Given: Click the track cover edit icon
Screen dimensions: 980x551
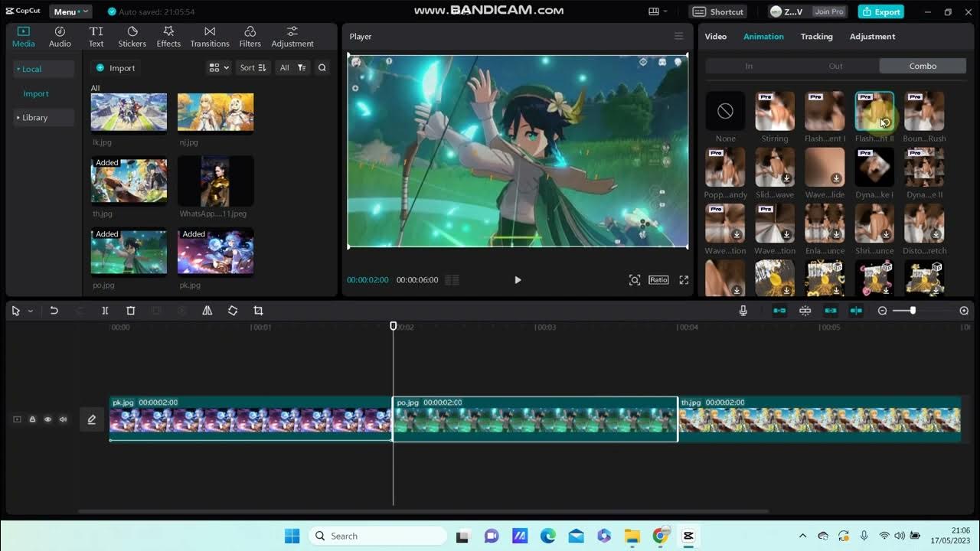Looking at the screenshot, I should (92, 419).
